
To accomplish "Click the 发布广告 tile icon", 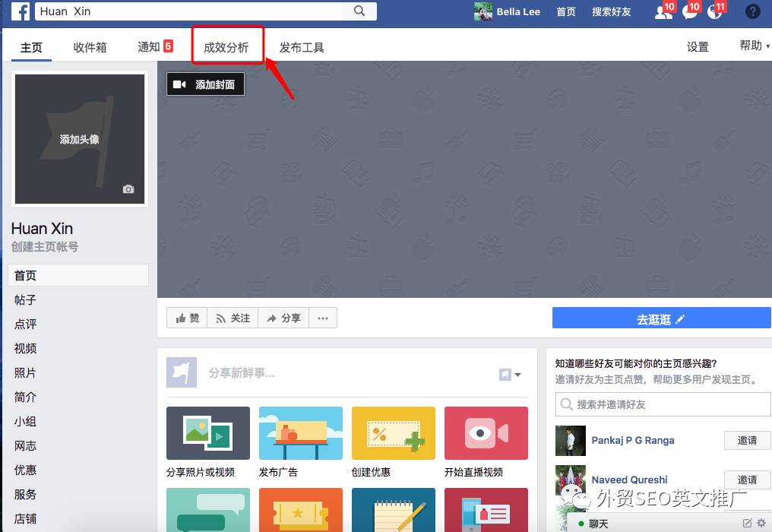I will 301,433.
